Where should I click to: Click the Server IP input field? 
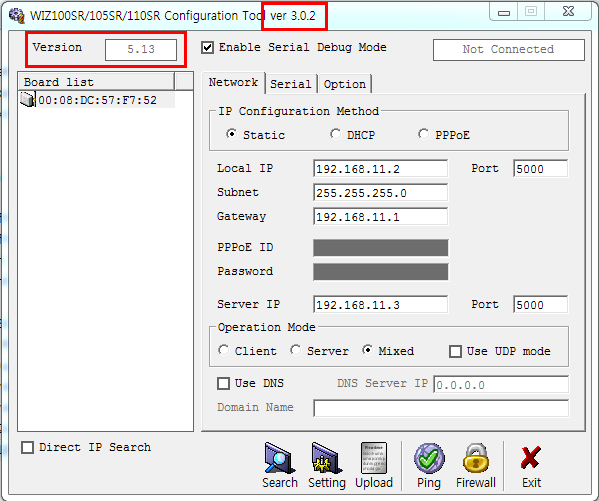(x=380, y=305)
